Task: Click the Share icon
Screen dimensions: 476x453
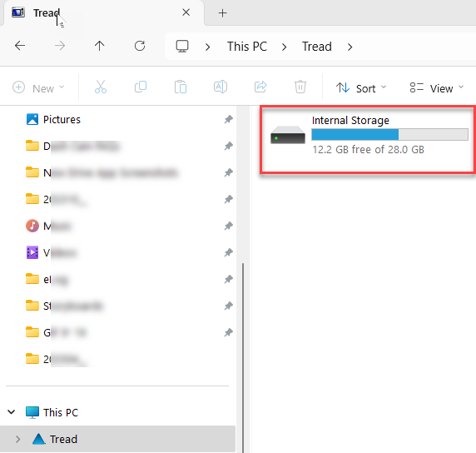Action: click(x=260, y=87)
